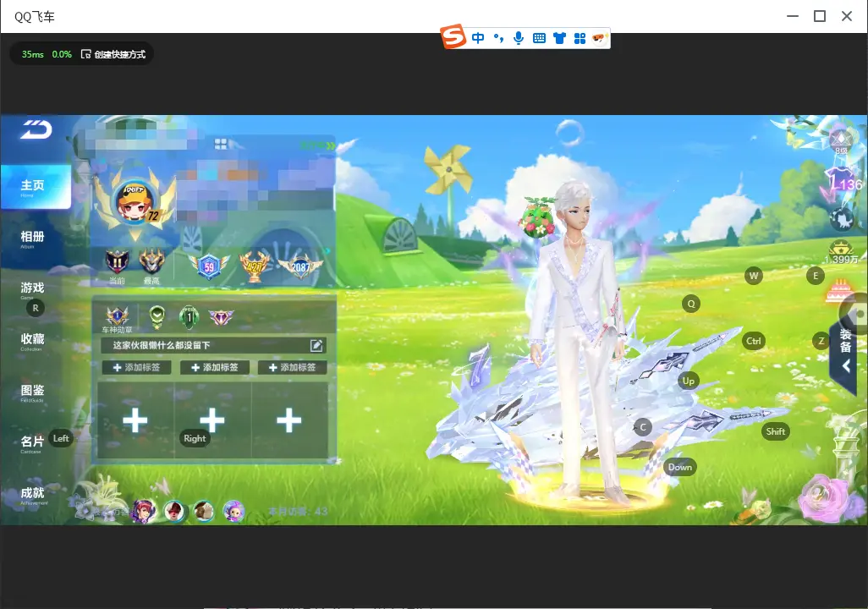Click the Sogou microphone voice input icon
The height and width of the screenshot is (609, 868).
(x=519, y=38)
